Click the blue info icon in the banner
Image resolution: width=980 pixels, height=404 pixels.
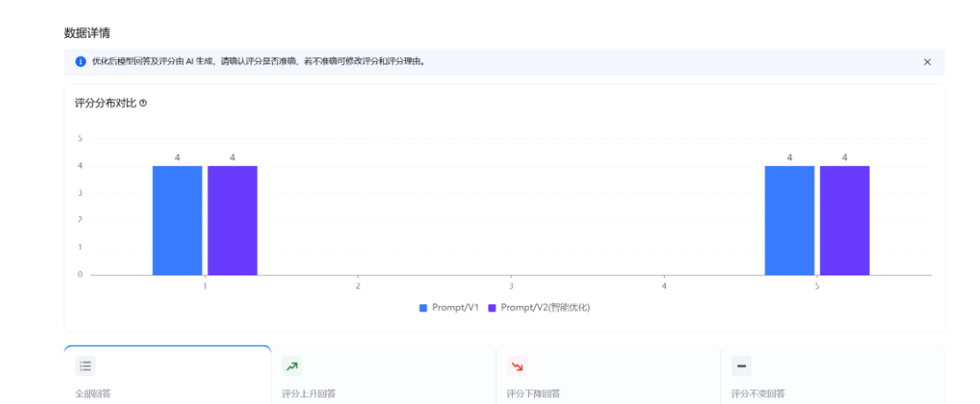[x=80, y=62]
